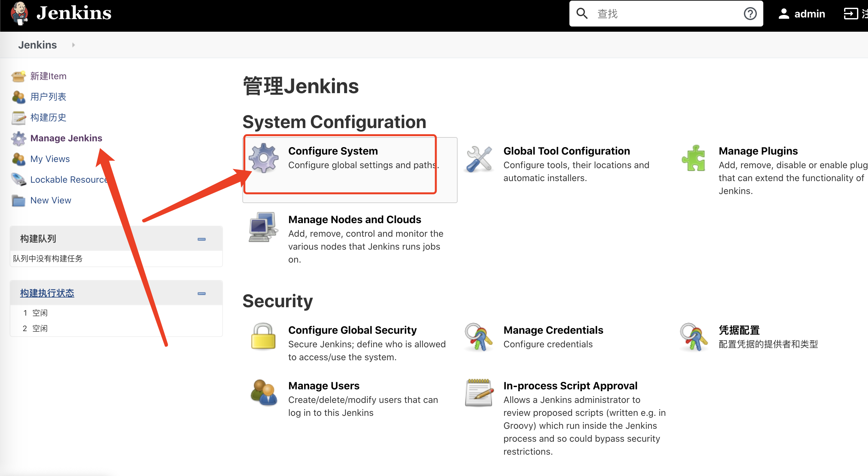Click the 构建执行状态 heading link

pyautogui.click(x=47, y=293)
